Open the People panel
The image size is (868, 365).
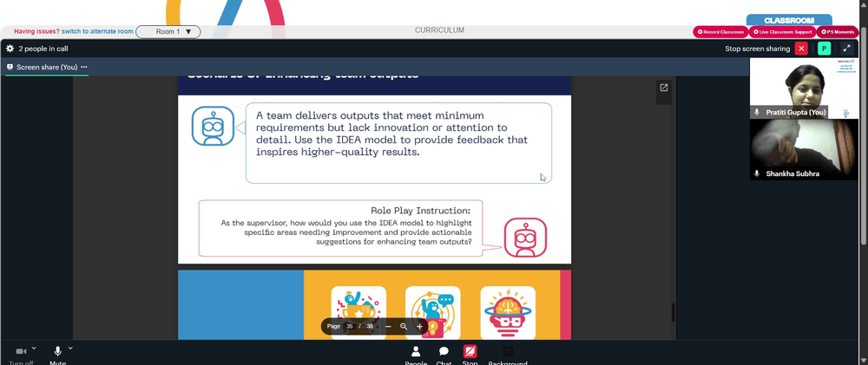click(x=416, y=355)
